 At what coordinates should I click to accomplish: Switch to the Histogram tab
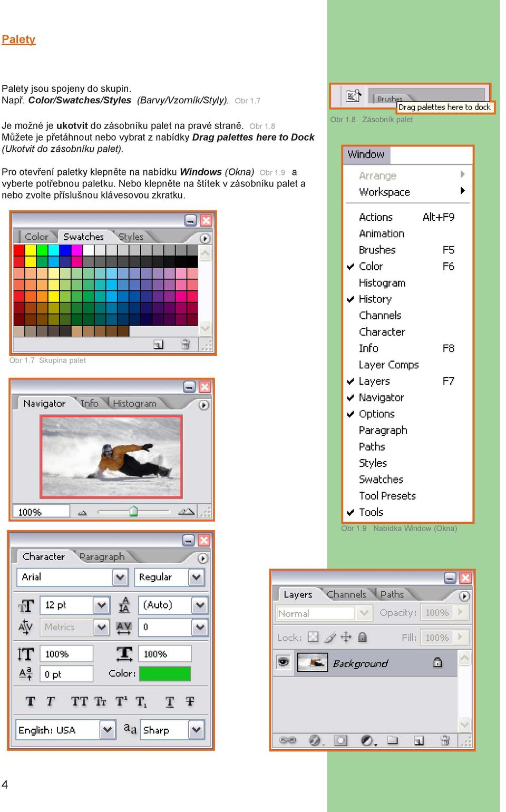[x=135, y=404]
